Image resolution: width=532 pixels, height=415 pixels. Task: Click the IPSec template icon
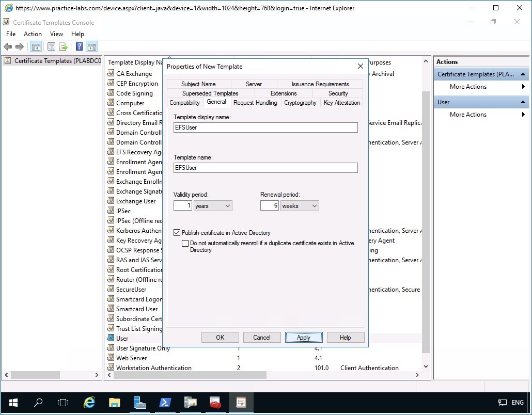[111, 211]
